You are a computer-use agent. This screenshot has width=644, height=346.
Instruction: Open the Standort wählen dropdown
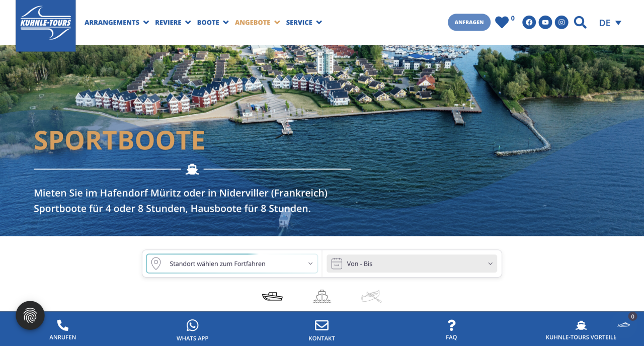pos(232,264)
